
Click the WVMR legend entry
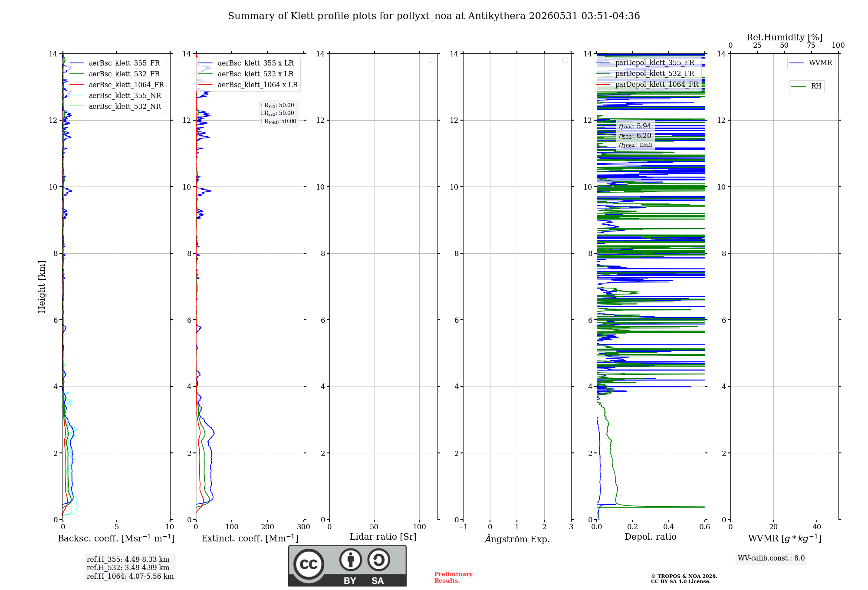tap(811, 63)
